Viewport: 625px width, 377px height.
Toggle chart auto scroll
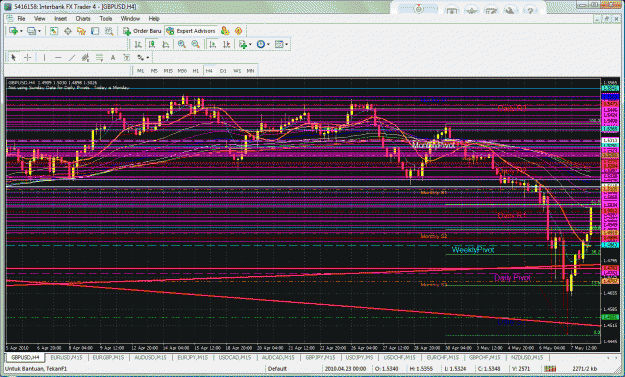point(213,44)
